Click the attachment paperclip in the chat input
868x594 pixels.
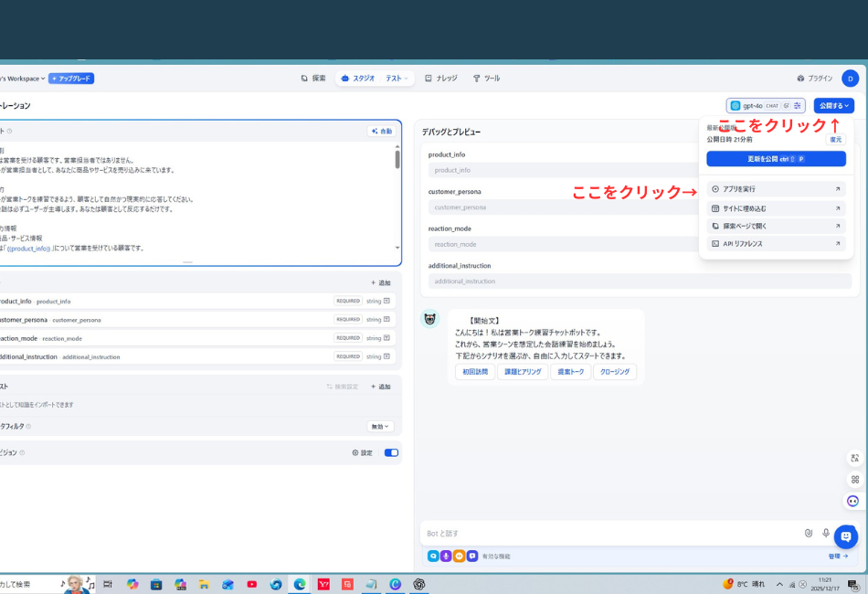(x=807, y=533)
